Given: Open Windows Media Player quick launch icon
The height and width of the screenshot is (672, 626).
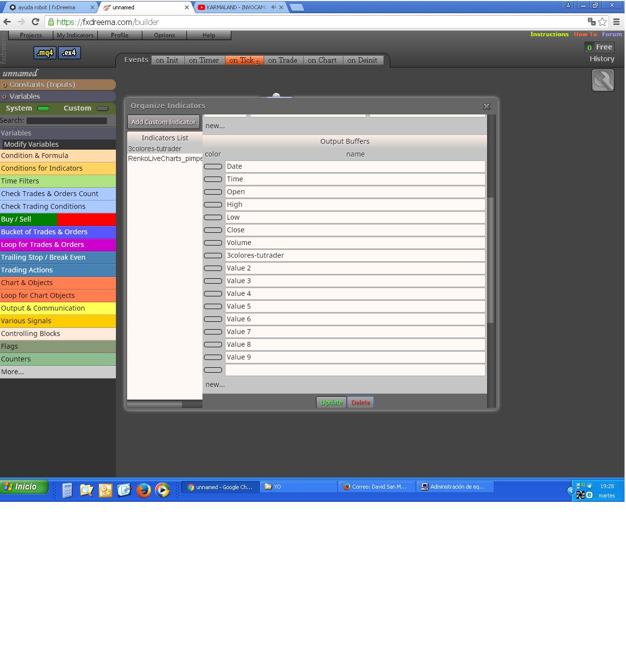Looking at the screenshot, I should (162, 490).
